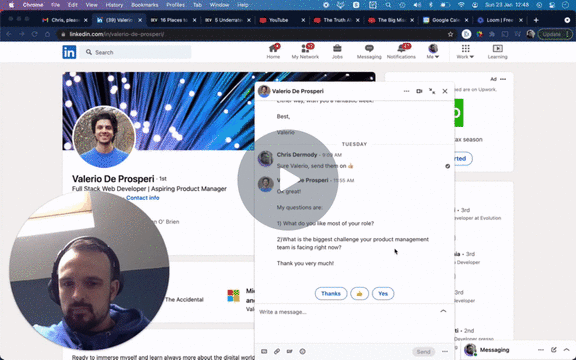The height and width of the screenshot is (360, 576).
Task: Switch to the Google Calendar browser tab
Action: (x=446, y=20)
